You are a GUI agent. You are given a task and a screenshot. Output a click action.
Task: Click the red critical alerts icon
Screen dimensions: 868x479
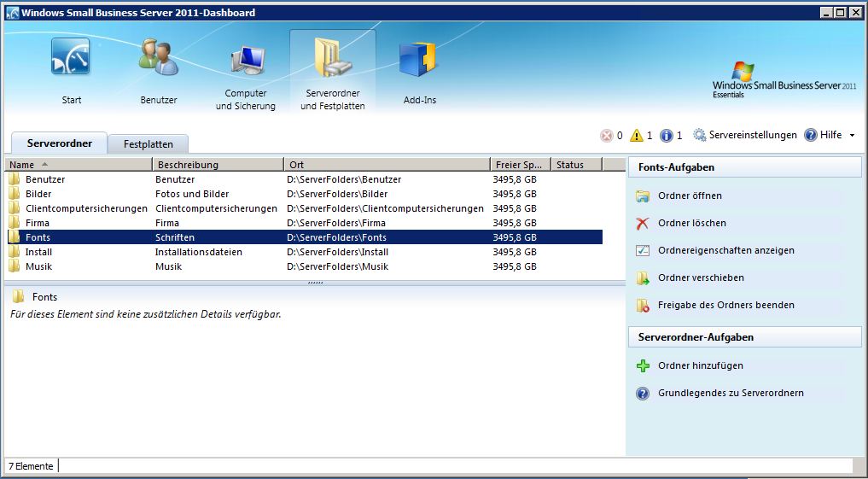[607, 135]
